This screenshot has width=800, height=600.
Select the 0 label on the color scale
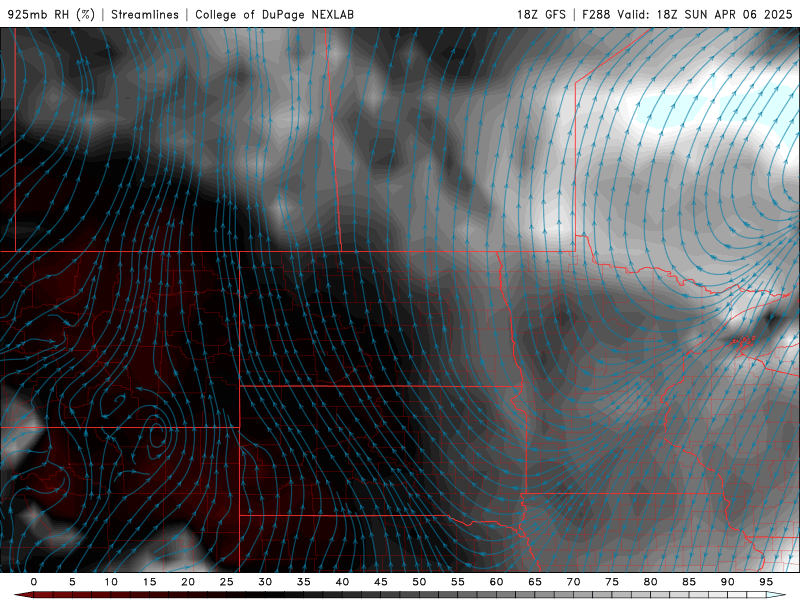click(x=34, y=582)
